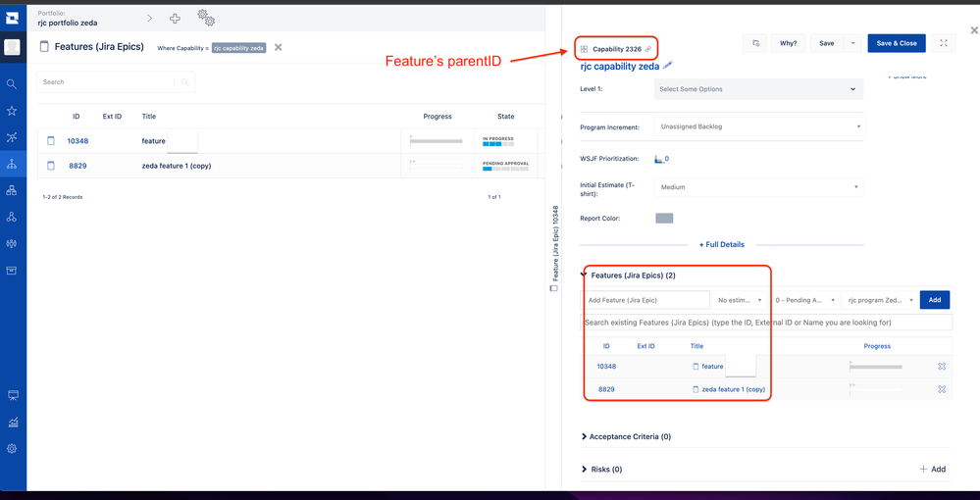Remove feature 8829 from capability
Screen dimensions: 980x500
pos(942,389)
